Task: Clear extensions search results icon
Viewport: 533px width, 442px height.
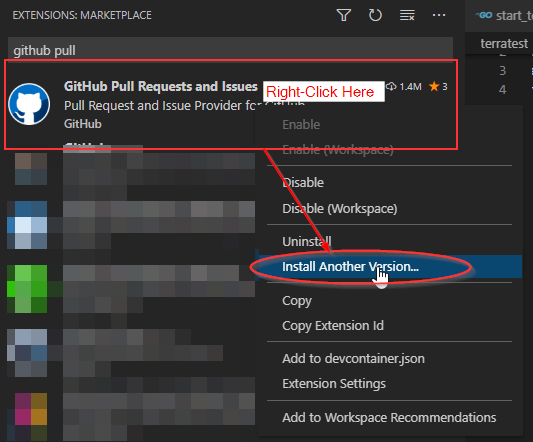Action: pyautogui.click(x=407, y=15)
